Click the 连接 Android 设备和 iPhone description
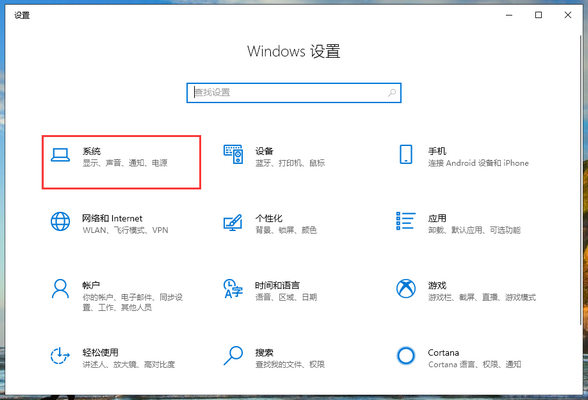 coord(478,163)
